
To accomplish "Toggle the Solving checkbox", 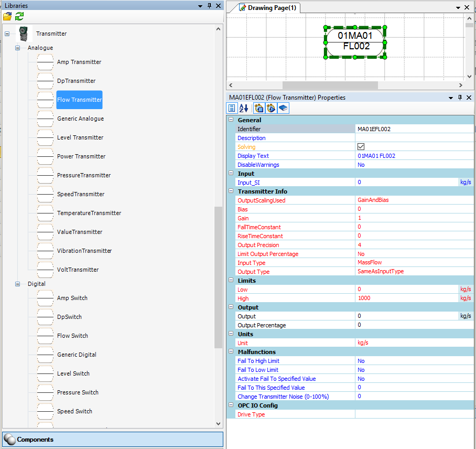I will pyautogui.click(x=361, y=147).
